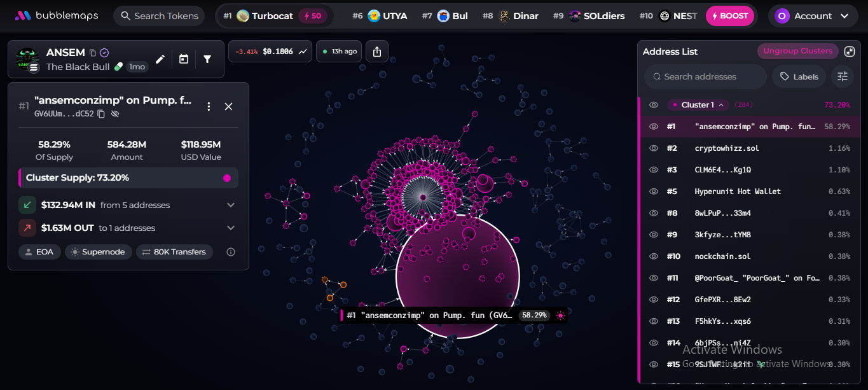This screenshot has height=390, width=868.
Task: Open the Labels button
Action: tap(799, 76)
